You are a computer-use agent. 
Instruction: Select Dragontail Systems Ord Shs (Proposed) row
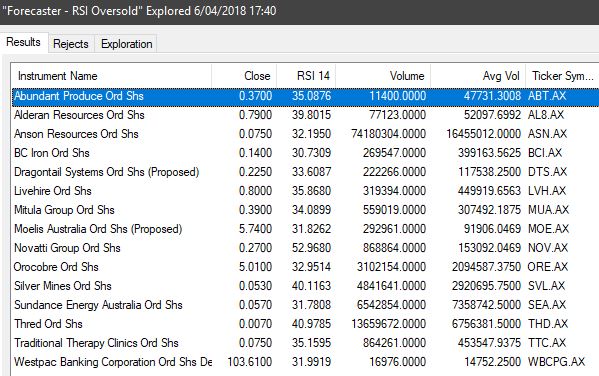305,172
